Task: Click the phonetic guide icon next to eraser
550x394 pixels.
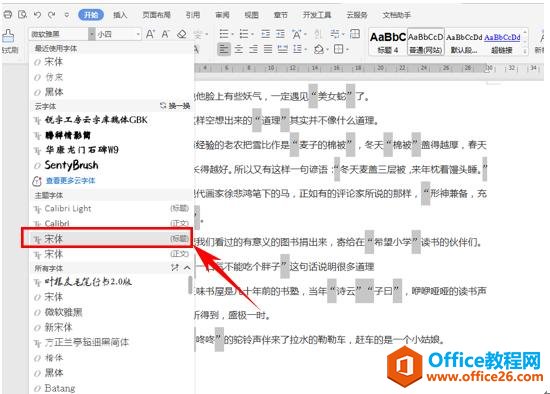Action: pyautogui.click(x=198, y=34)
